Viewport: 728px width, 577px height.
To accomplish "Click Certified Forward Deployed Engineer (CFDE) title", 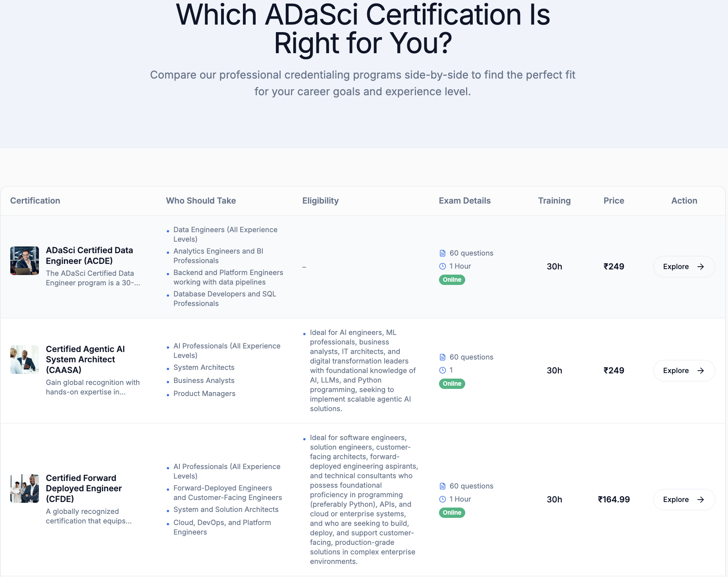I will tap(84, 489).
